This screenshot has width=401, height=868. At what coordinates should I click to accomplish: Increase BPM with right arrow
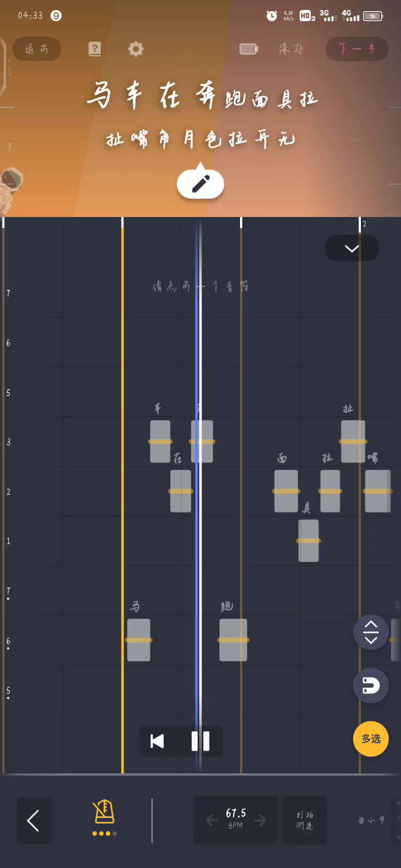(x=260, y=820)
